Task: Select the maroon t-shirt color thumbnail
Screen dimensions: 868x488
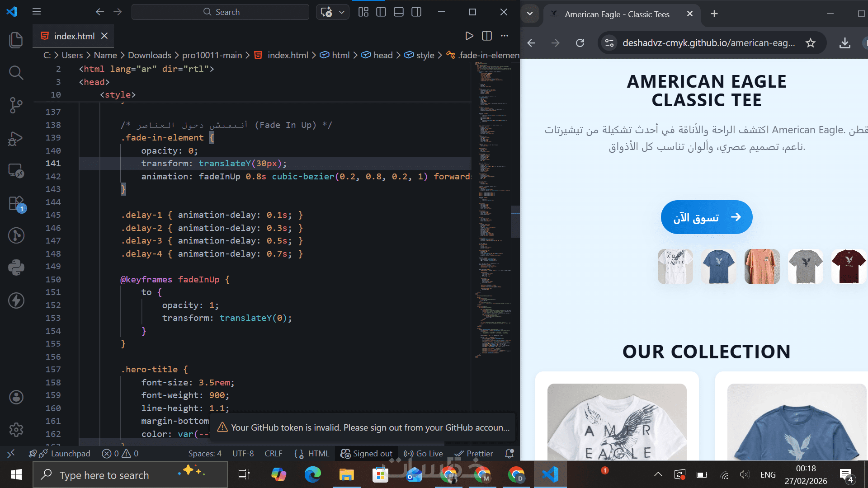Action: (x=848, y=267)
